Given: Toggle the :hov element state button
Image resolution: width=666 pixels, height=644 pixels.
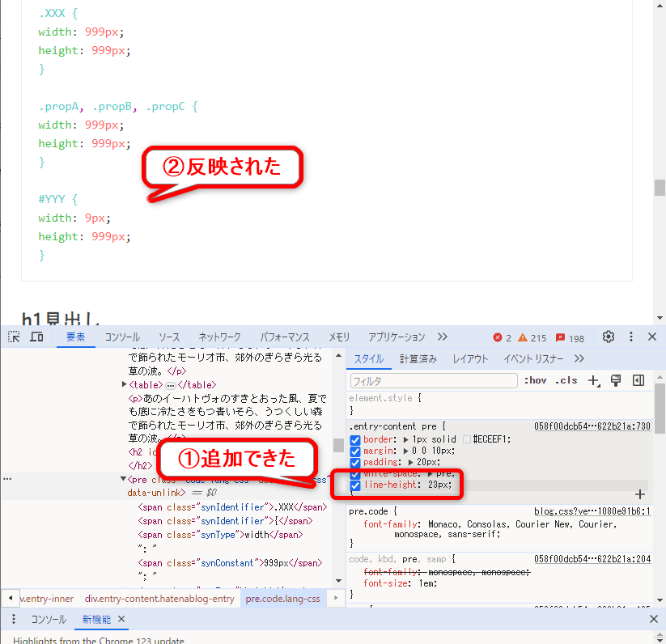Looking at the screenshot, I should (535, 380).
